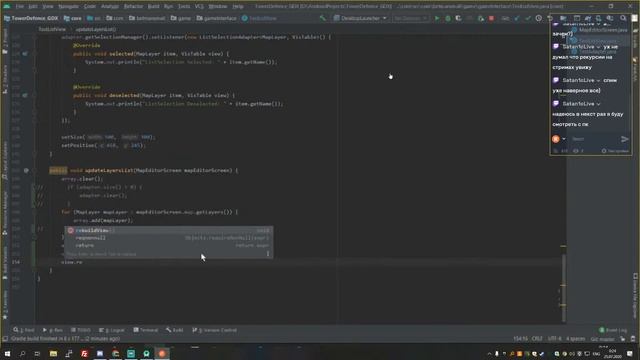Viewport: 640px width, 360px height.
Task: Open the Event Log
Action: click(613, 330)
